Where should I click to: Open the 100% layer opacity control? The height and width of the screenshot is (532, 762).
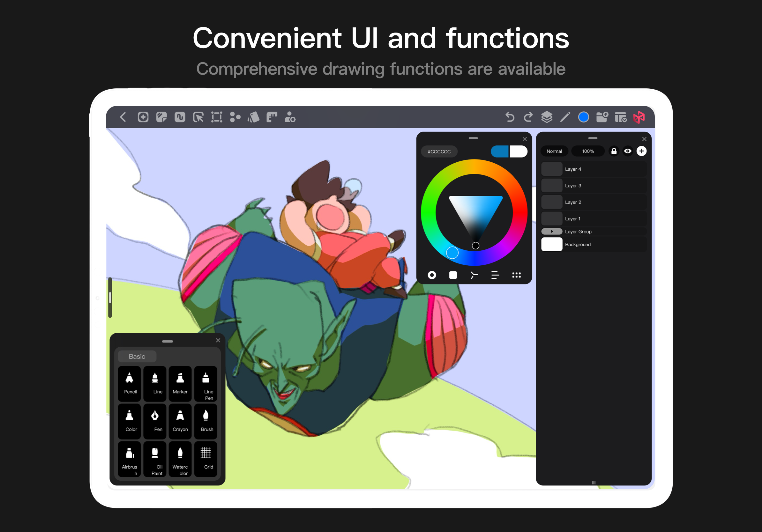[x=587, y=151]
